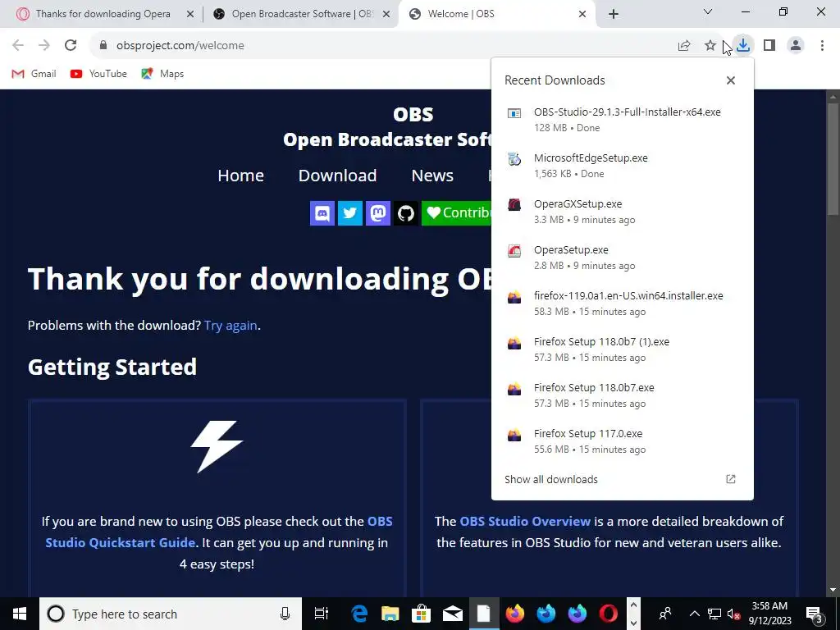The width and height of the screenshot is (840, 630).
Task: Go back to previous page
Action: tap(18, 46)
